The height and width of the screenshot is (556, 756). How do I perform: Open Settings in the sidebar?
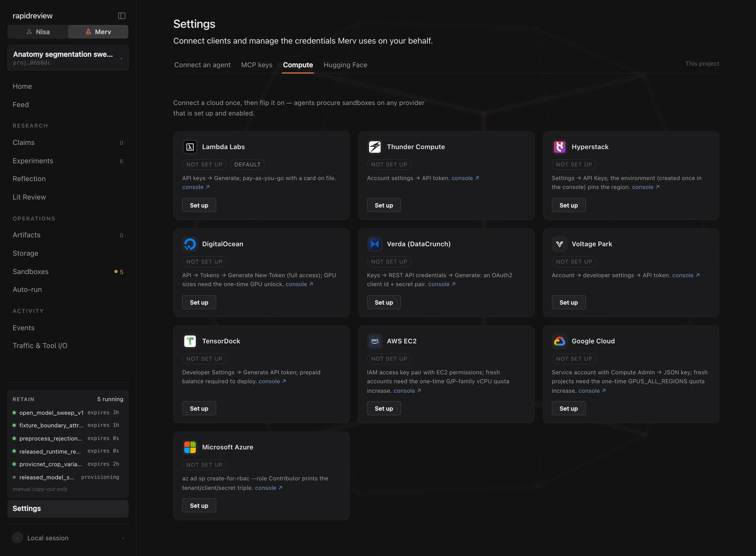(x=68, y=509)
